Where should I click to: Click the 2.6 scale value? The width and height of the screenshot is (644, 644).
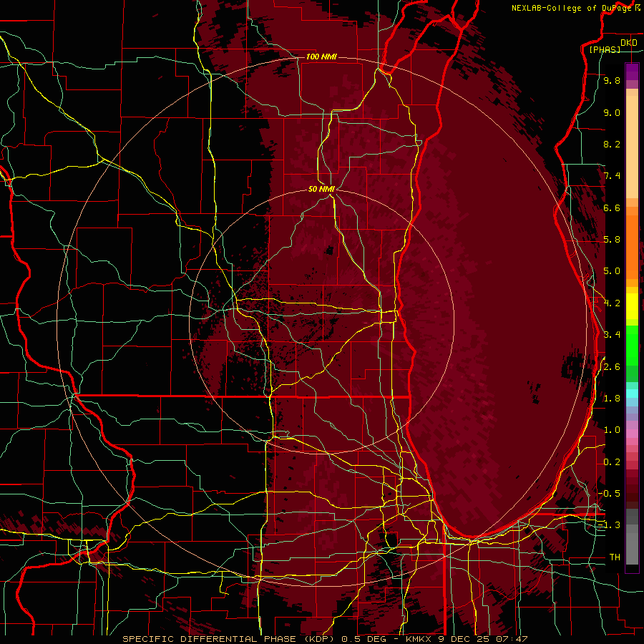pos(612,367)
